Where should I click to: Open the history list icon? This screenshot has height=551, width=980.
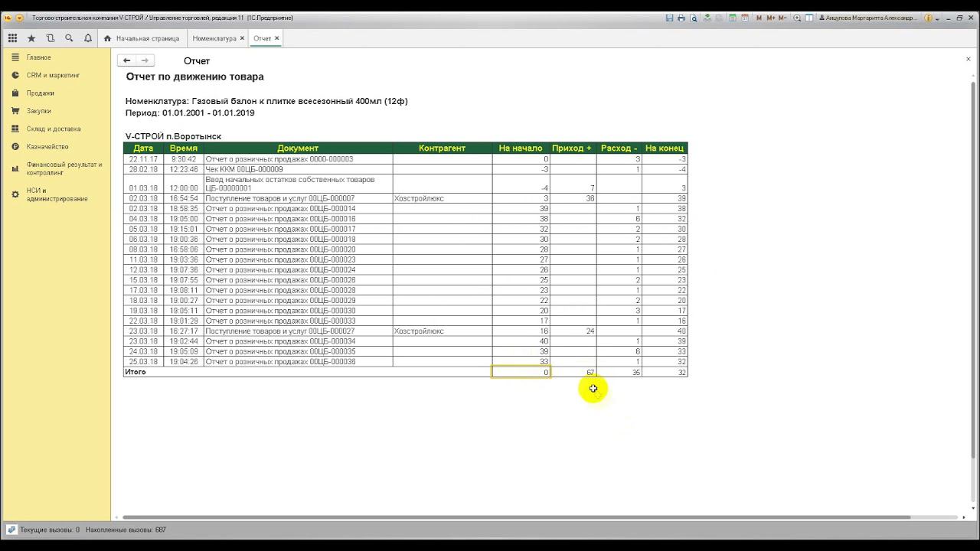51,38
